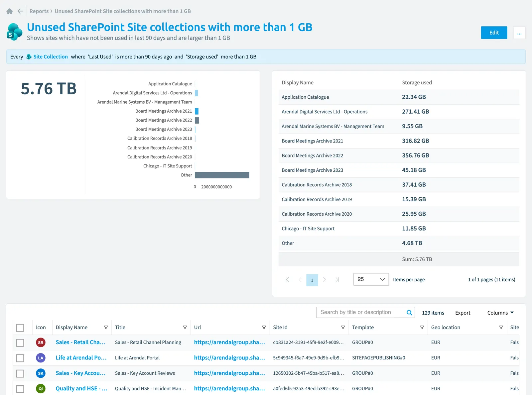532x395 pixels.
Task: Click the search magnifier icon
Action: pyautogui.click(x=409, y=313)
